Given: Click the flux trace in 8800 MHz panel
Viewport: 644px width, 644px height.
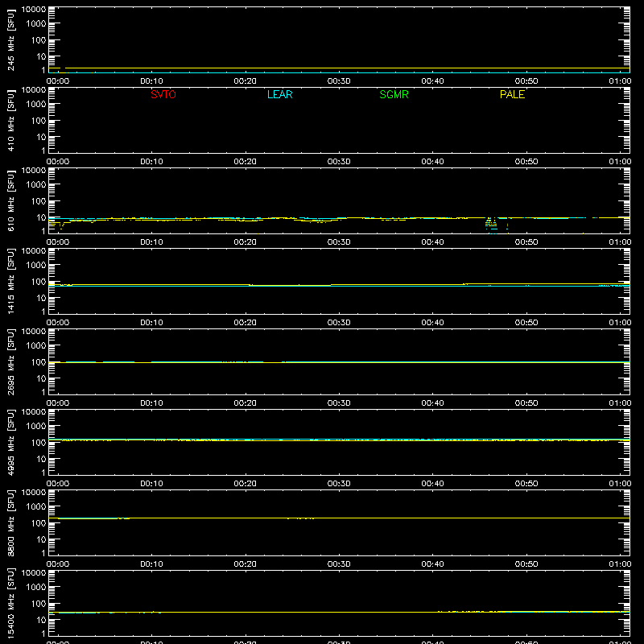Looking at the screenshot, I should 339,518.
